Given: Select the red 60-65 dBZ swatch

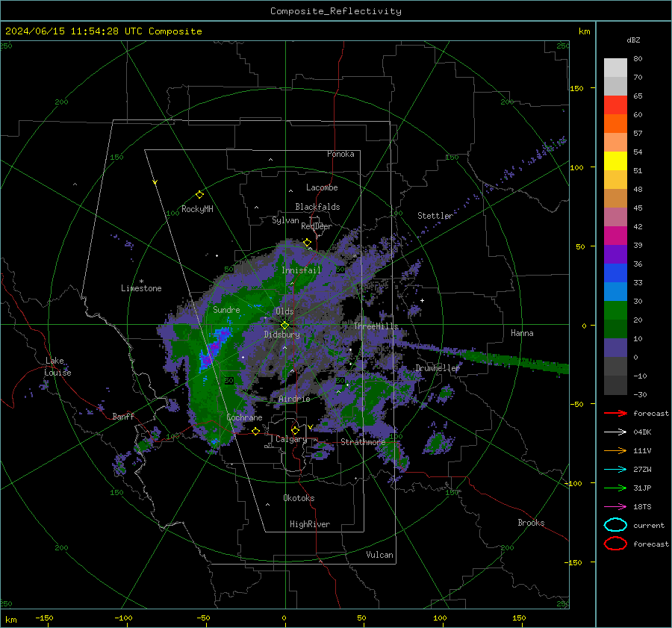Looking at the screenshot, I should 615,105.
